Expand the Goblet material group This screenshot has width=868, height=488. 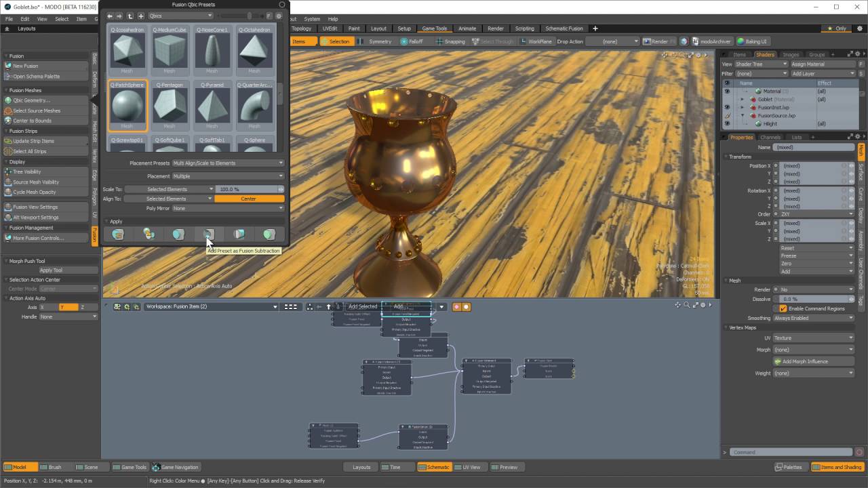coord(742,99)
